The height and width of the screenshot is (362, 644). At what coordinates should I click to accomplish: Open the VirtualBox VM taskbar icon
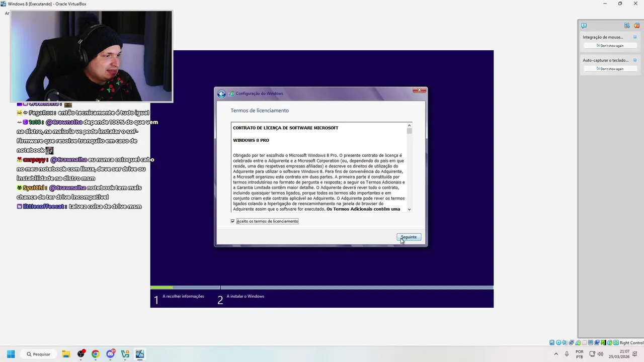point(140,354)
